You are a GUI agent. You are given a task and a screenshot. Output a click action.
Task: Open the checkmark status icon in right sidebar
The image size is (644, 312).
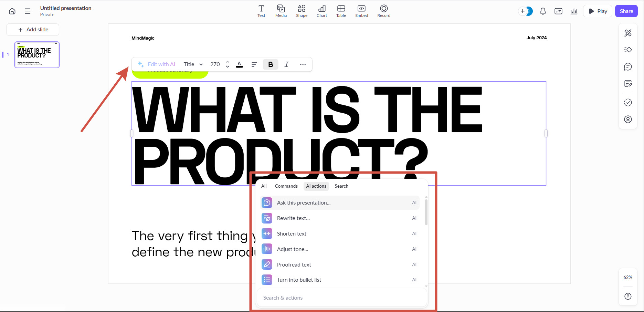(x=628, y=103)
